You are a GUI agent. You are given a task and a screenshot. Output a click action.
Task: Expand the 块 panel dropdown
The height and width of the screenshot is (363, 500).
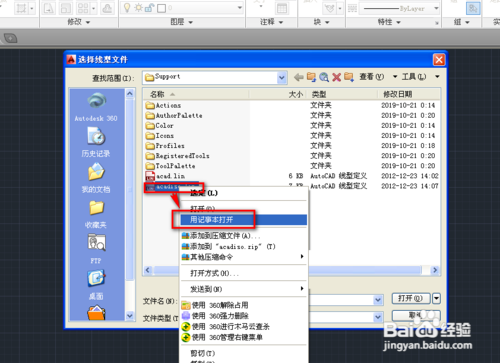click(x=327, y=22)
